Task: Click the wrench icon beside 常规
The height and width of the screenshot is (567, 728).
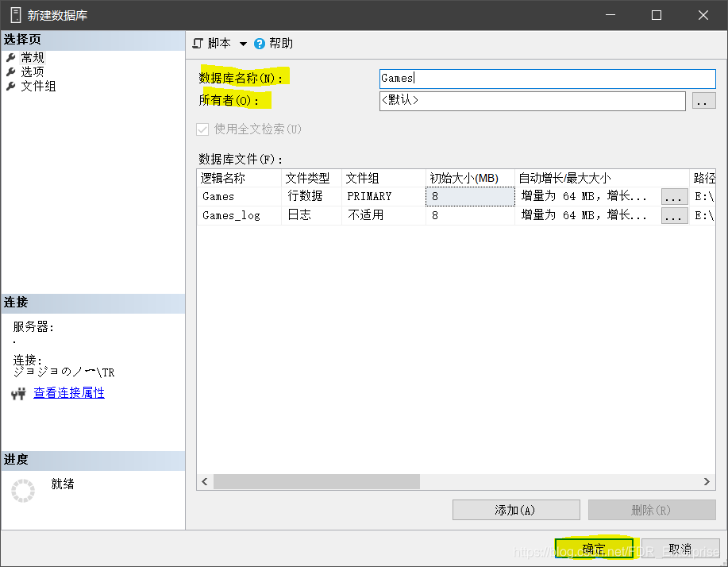Action: click(x=11, y=56)
